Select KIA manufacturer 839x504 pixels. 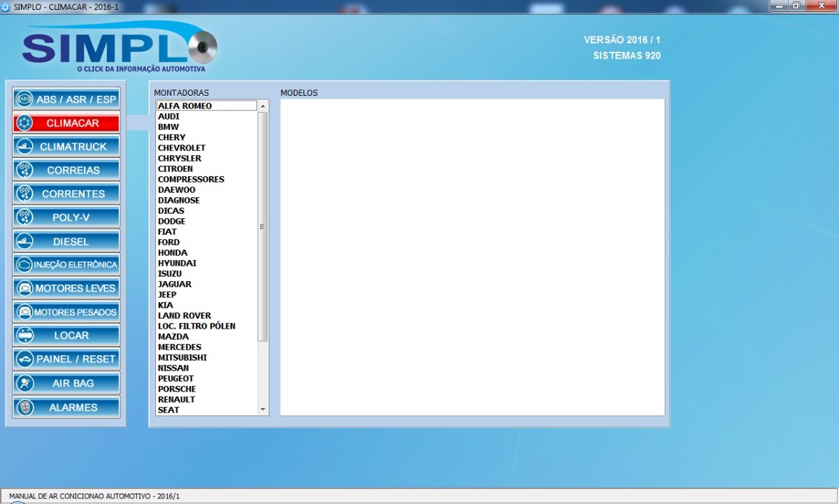tap(206, 305)
